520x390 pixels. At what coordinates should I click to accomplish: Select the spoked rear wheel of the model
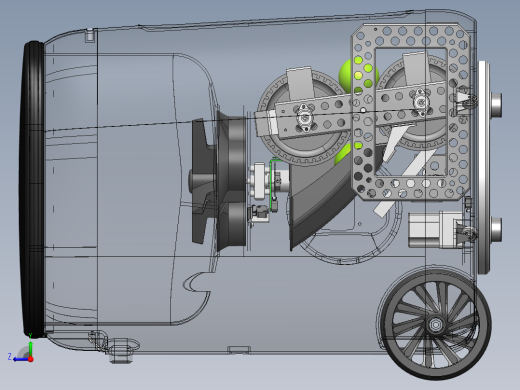coord(435,325)
